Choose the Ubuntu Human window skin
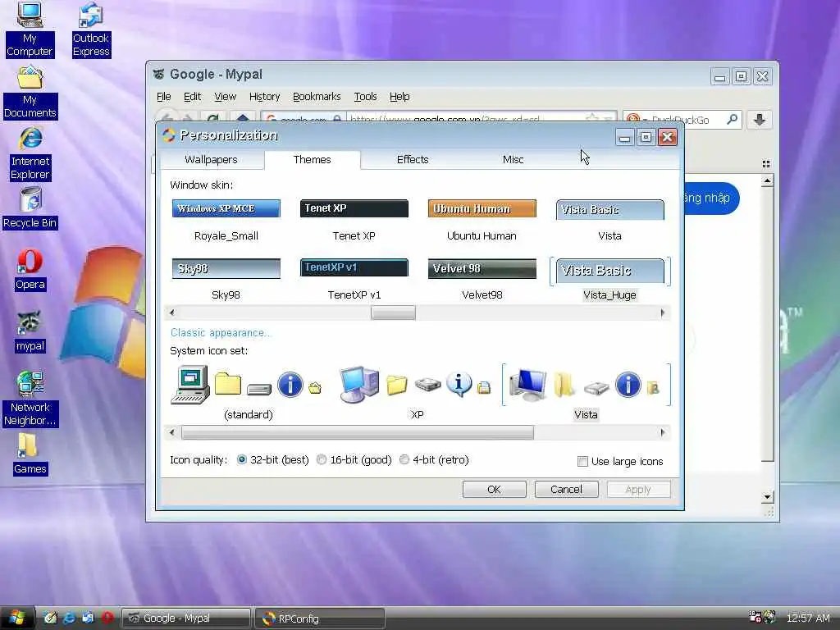This screenshot has height=630, width=840. [x=482, y=220]
